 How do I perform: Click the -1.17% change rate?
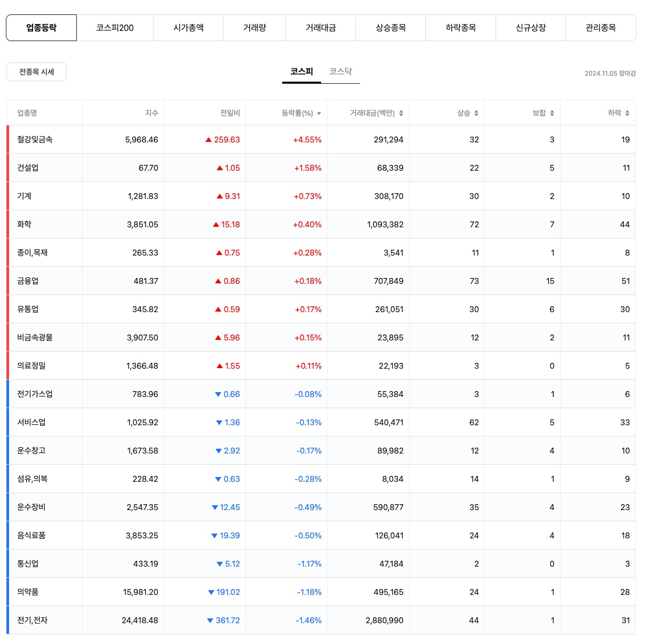pos(309,564)
